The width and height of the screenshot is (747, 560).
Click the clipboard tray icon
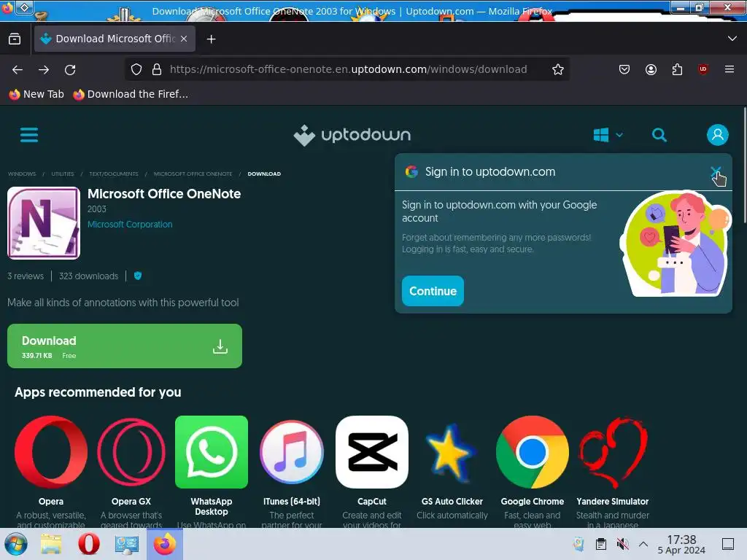[x=601, y=544]
